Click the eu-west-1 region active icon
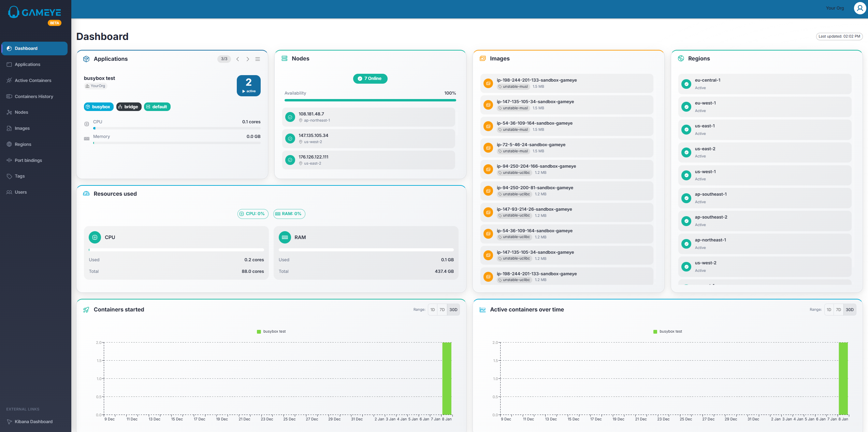868x432 pixels. 686,107
